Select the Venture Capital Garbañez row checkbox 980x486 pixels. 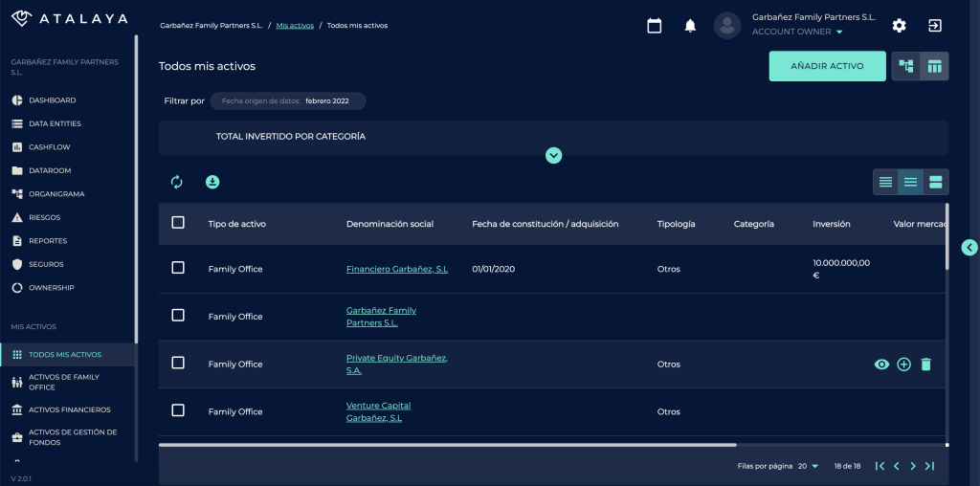click(x=178, y=410)
